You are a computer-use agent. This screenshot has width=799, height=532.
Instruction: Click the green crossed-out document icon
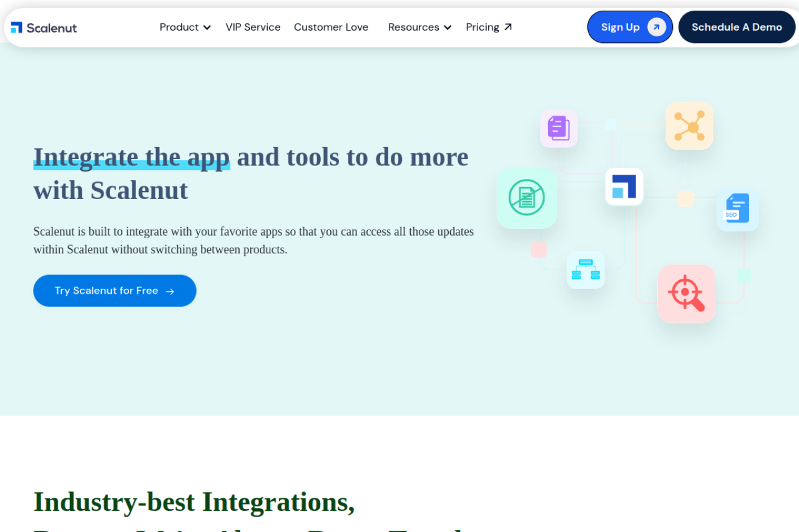[x=527, y=198]
